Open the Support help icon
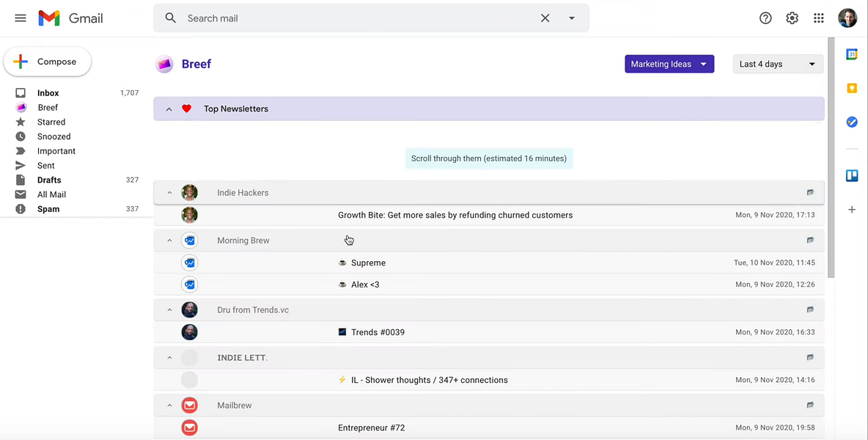This screenshot has width=868, height=440. [765, 18]
